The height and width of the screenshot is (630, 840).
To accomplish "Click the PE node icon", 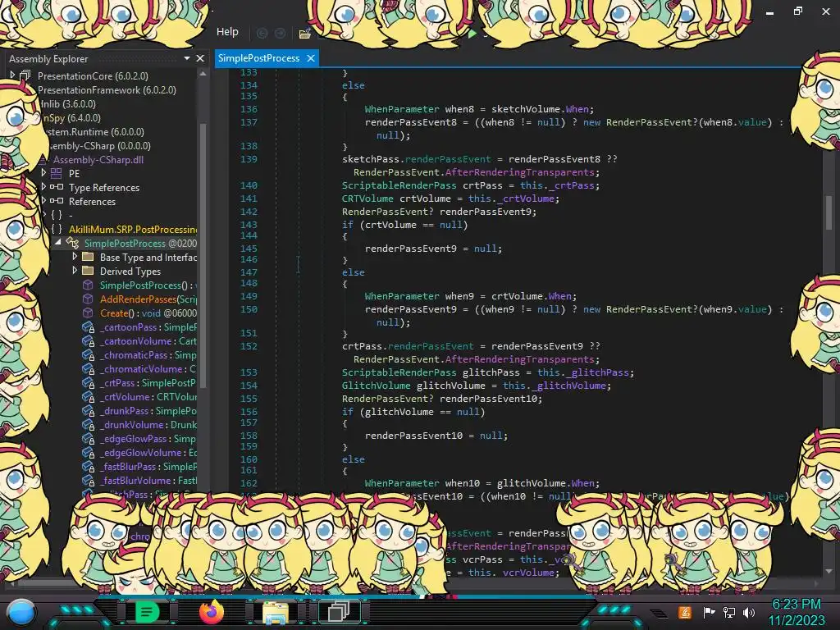I will 57,173.
